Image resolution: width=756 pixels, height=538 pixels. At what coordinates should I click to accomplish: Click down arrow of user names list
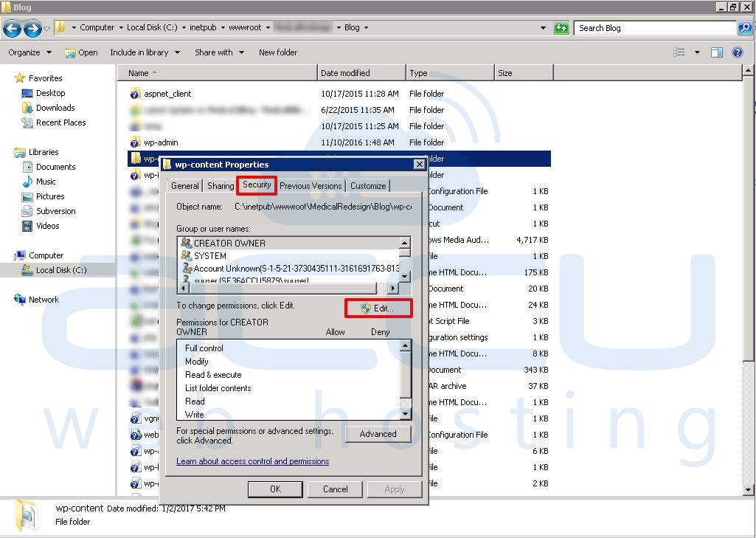(405, 277)
